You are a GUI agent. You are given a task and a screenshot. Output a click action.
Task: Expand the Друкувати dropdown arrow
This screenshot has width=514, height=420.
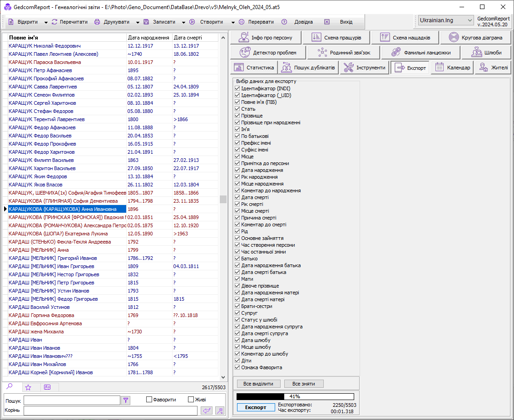click(x=138, y=22)
